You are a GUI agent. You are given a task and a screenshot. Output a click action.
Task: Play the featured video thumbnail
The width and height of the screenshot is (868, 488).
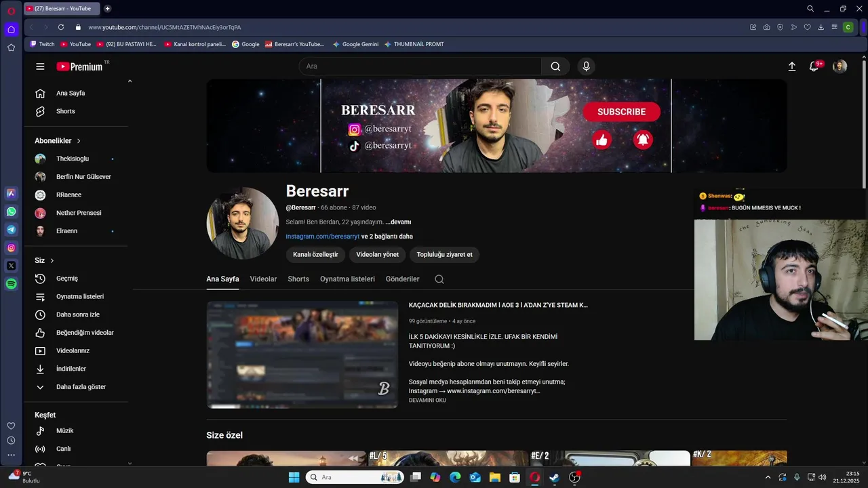pos(302,354)
